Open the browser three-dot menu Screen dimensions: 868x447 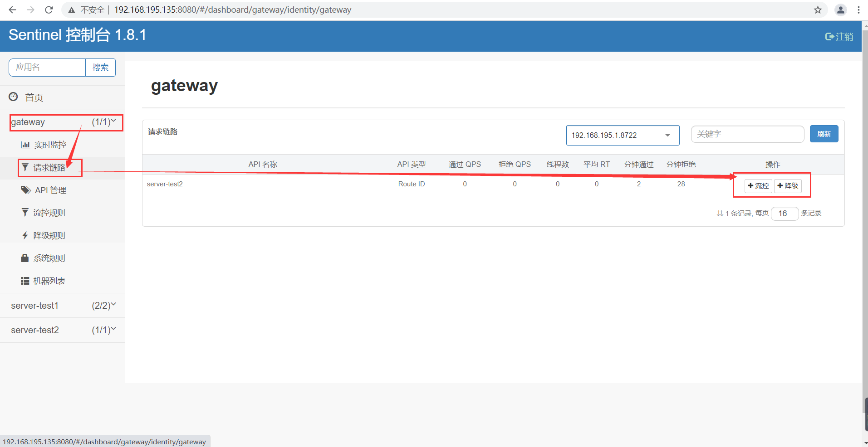click(x=858, y=10)
